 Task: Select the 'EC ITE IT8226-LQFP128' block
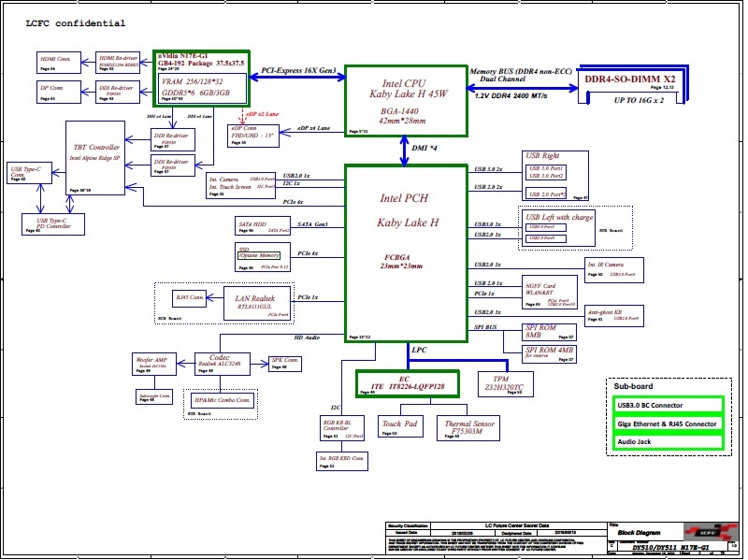(408, 383)
